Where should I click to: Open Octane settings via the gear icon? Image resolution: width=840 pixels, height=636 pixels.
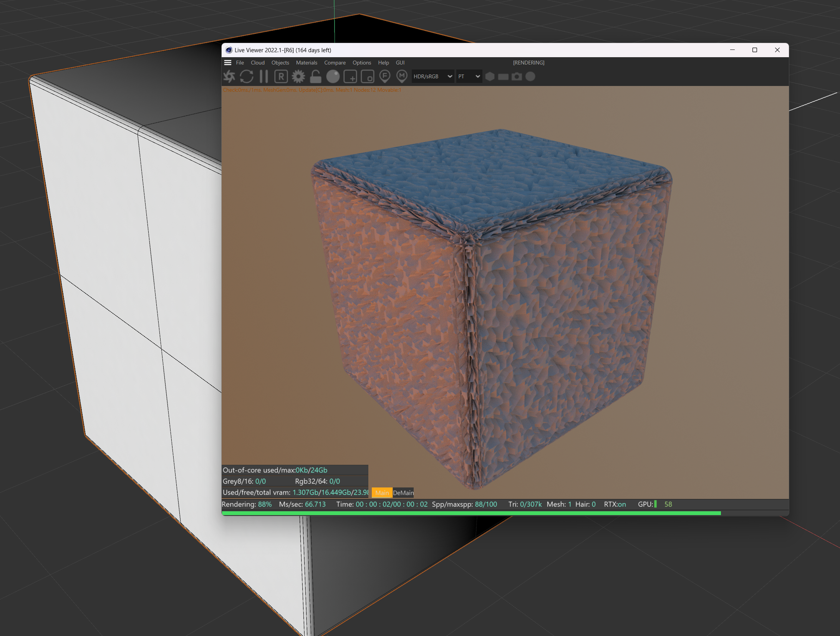[298, 76]
